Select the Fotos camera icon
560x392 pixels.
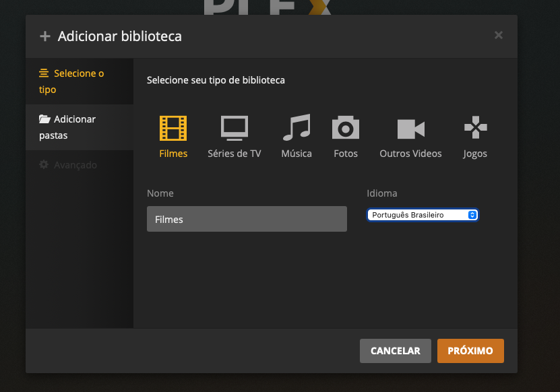coord(346,127)
